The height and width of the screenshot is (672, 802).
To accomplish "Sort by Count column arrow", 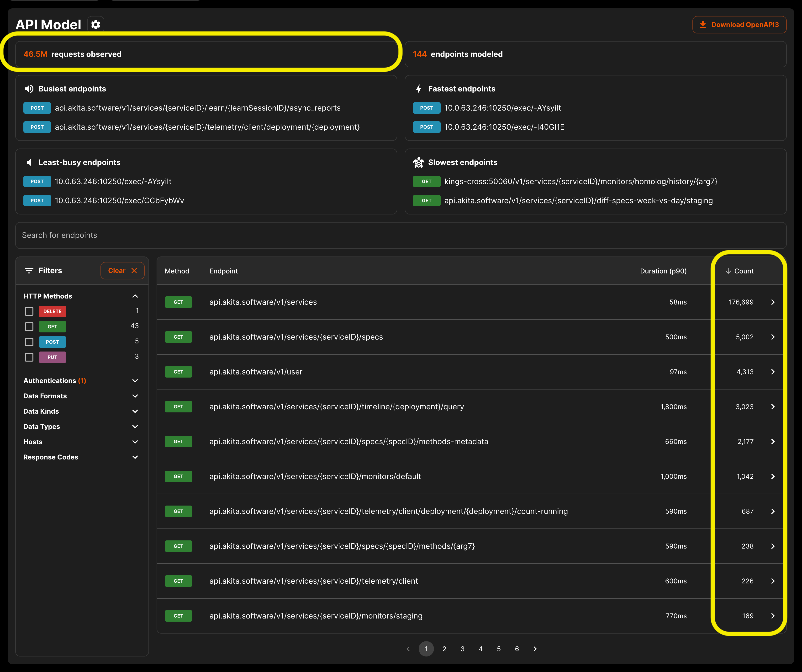I will pyautogui.click(x=728, y=271).
